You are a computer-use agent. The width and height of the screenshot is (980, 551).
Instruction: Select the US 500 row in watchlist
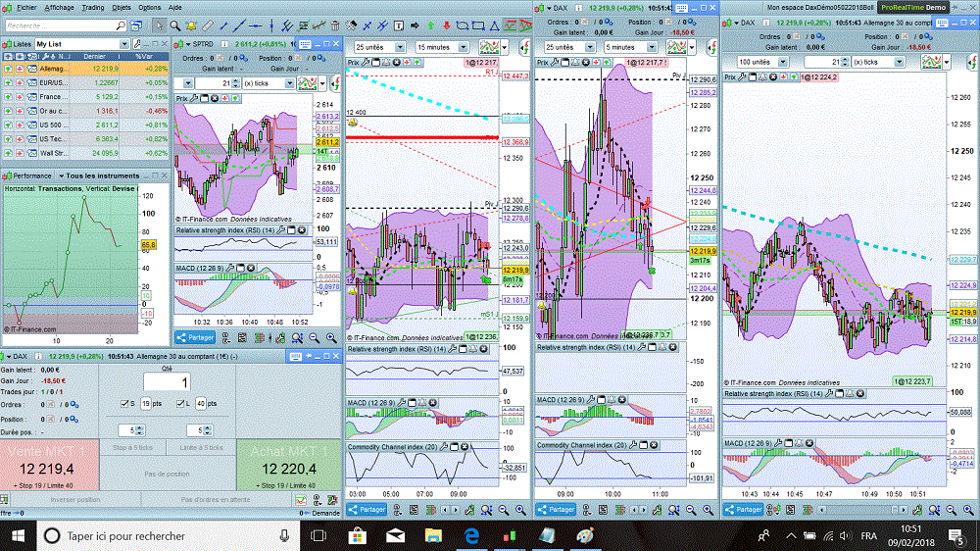click(x=85, y=125)
